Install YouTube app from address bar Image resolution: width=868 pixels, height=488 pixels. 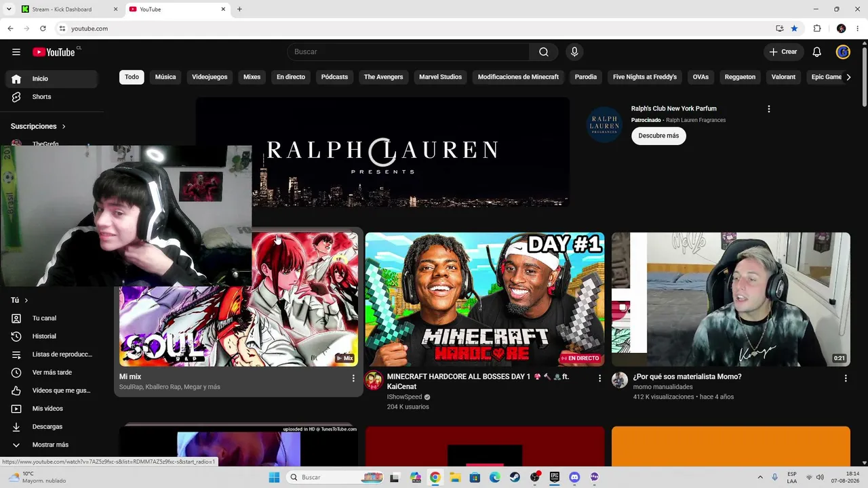780,28
